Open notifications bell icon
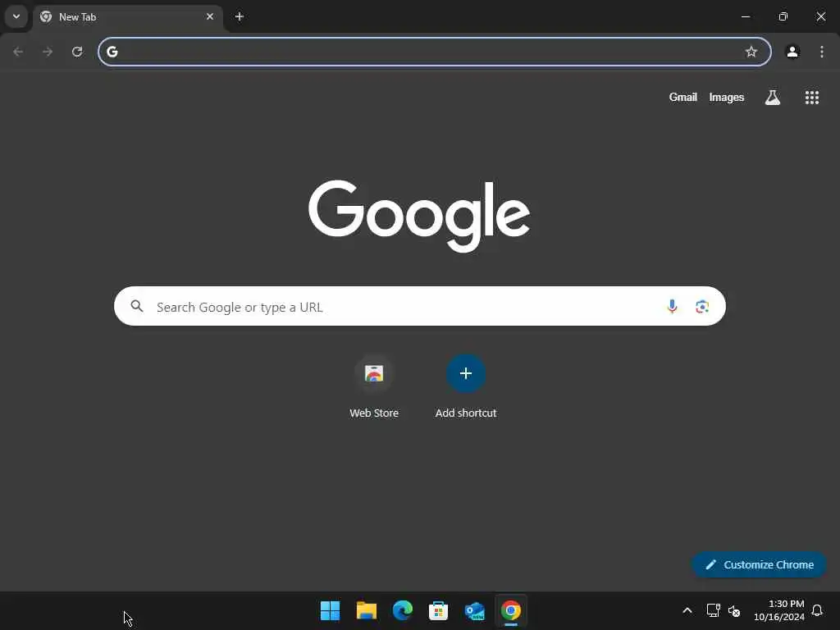Viewport: 840px width, 630px height. pyautogui.click(x=817, y=610)
